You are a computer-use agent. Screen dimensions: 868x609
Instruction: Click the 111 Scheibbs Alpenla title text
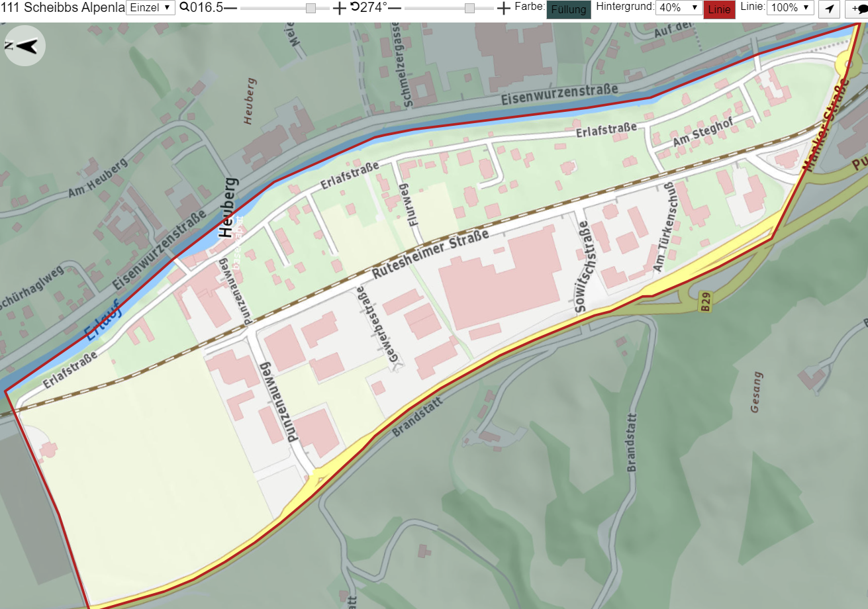point(63,8)
